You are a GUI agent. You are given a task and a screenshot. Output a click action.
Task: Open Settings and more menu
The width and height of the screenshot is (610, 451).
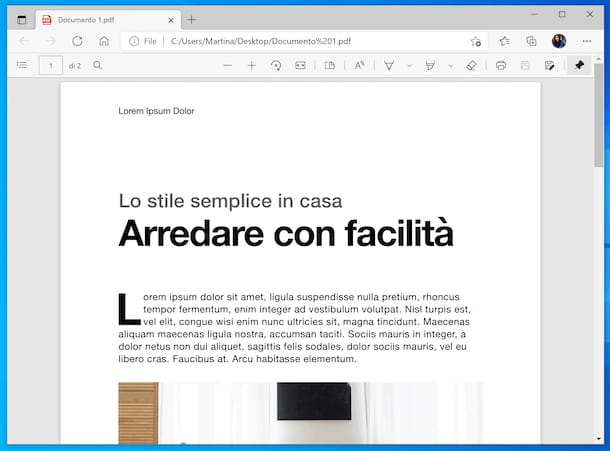click(x=587, y=41)
